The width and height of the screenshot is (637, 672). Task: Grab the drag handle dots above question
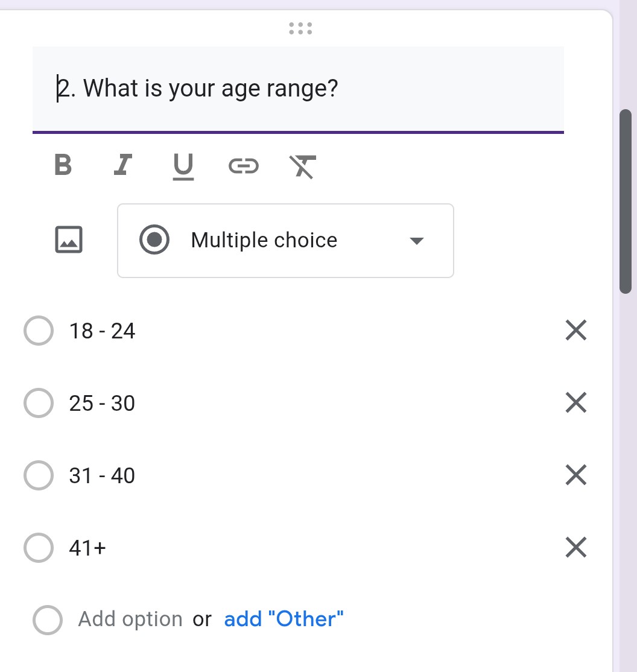[300, 28]
